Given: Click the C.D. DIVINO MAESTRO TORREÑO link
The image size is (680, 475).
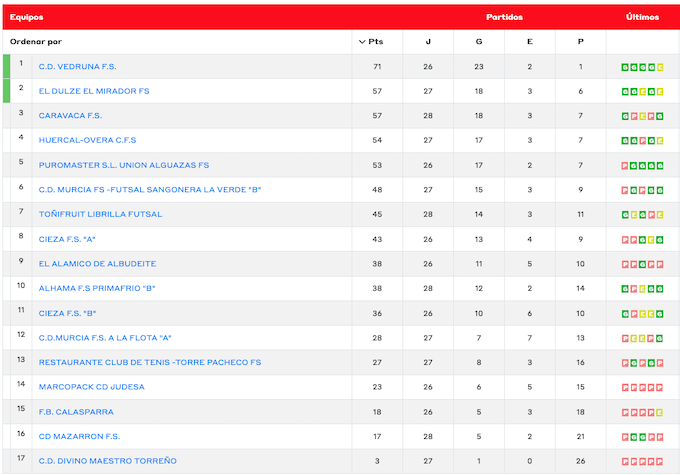Looking at the screenshot, I should (107, 461).
